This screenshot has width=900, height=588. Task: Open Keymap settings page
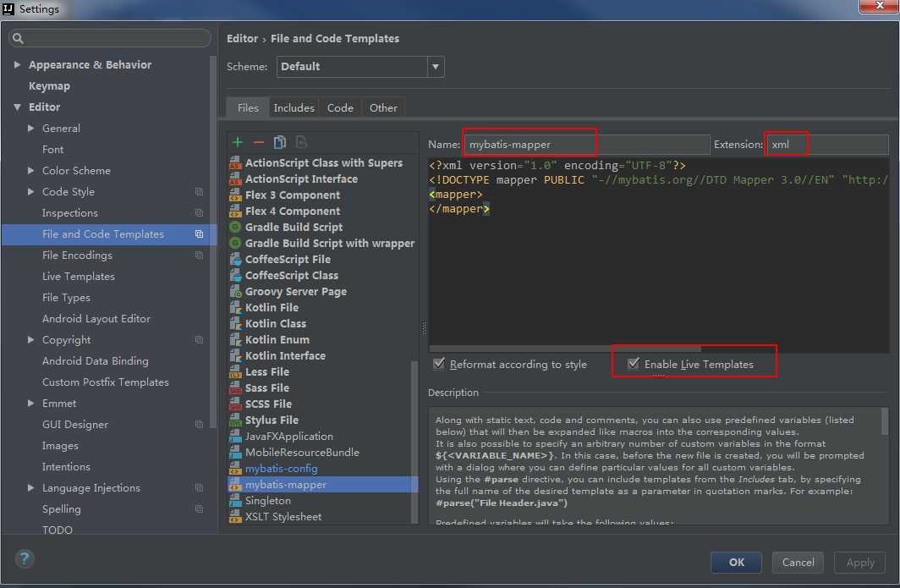coord(49,86)
